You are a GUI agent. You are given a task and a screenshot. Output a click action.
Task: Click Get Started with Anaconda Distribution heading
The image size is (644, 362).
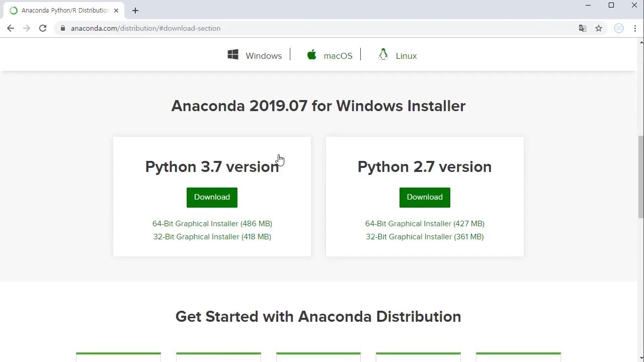(x=318, y=317)
